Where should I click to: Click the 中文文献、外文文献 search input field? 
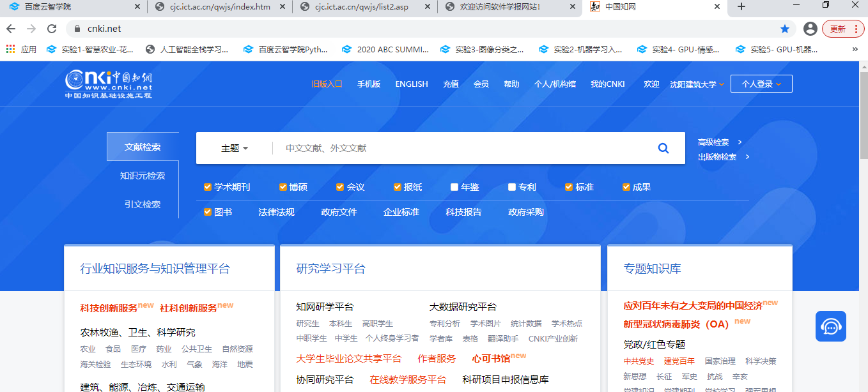pos(460,148)
